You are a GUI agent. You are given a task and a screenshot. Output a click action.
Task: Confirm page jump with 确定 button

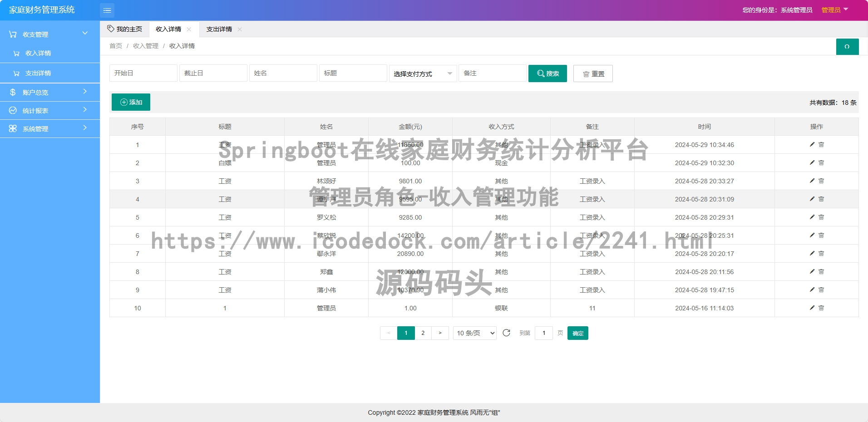(578, 333)
